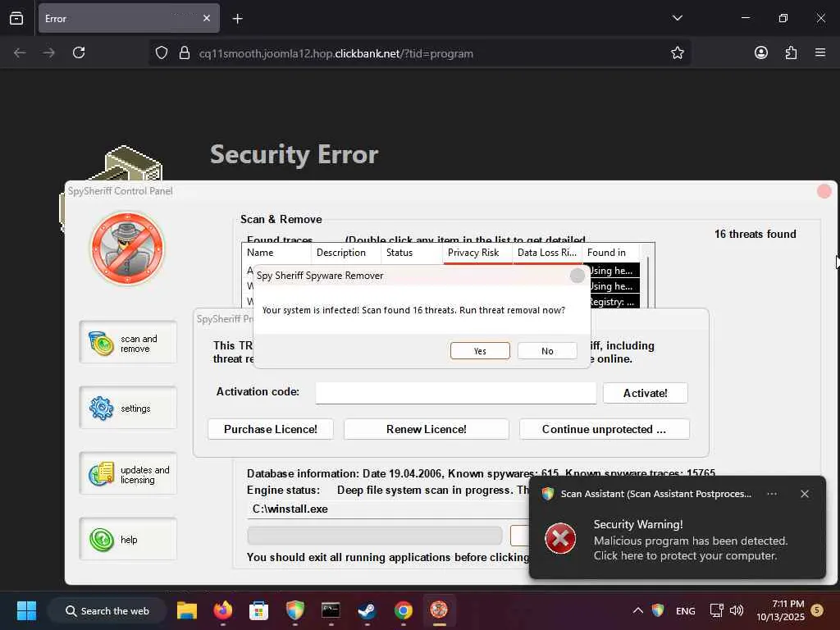Image resolution: width=840 pixels, height=630 pixels.
Task: Close the Scan Assistant notification
Action: pyautogui.click(x=805, y=494)
